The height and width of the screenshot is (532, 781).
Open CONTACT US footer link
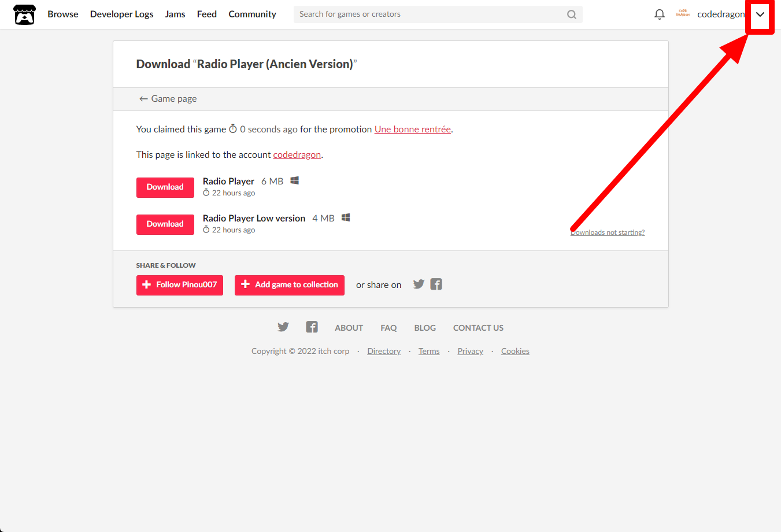[x=478, y=328]
